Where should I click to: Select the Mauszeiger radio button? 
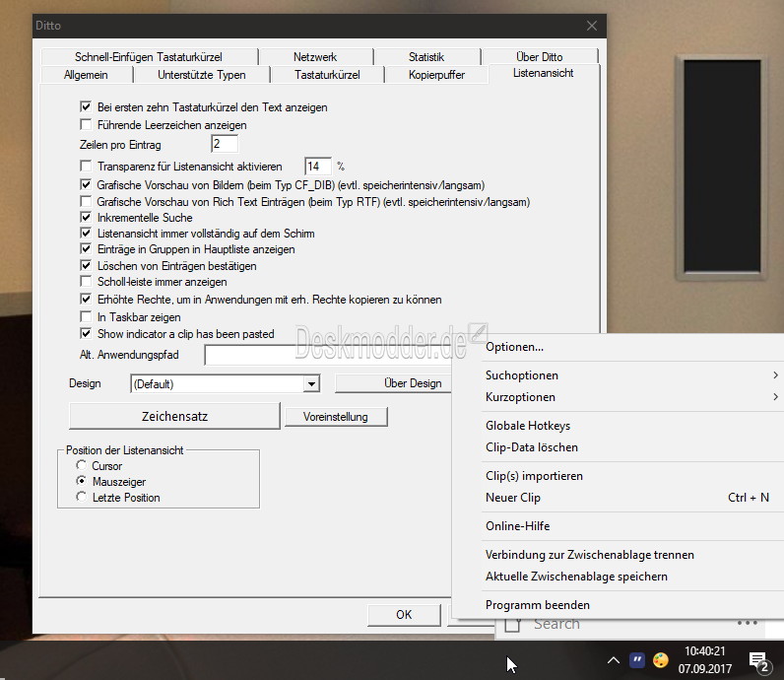click(81, 481)
